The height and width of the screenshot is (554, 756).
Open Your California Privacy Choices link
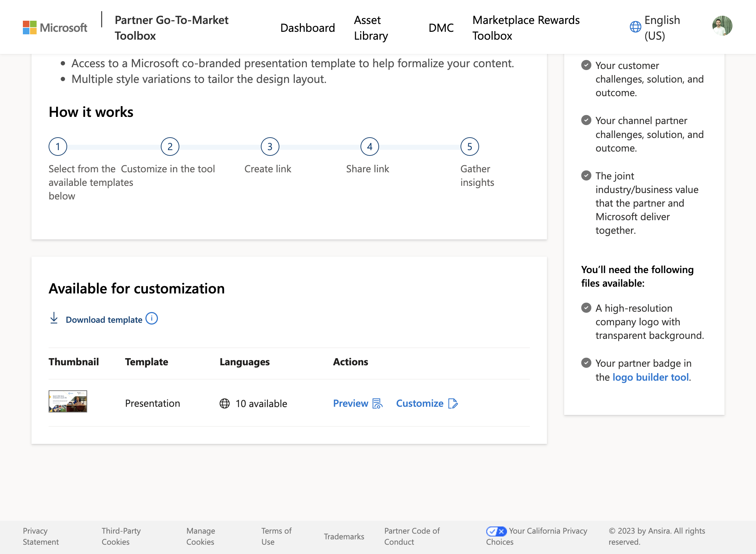(537, 536)
